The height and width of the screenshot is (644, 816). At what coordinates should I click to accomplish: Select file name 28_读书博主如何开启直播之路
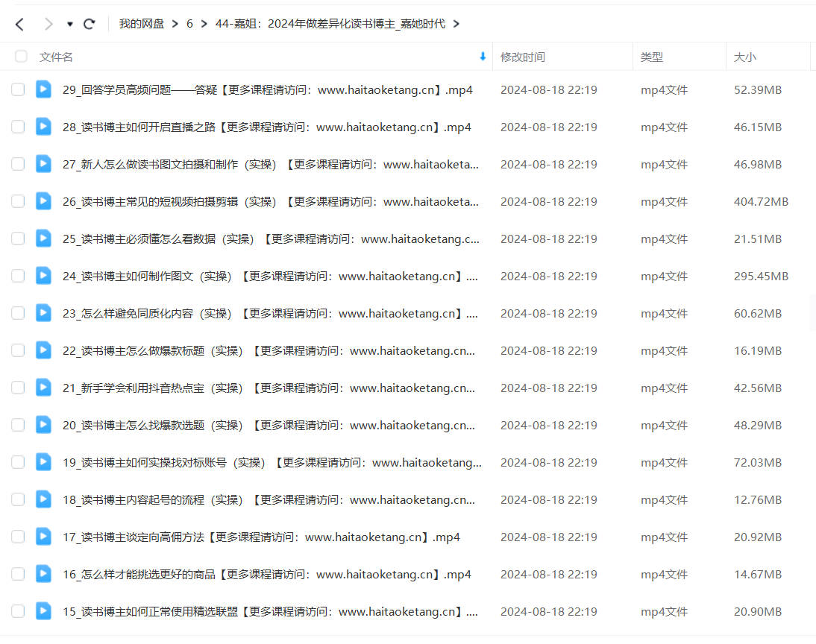point(267,127)
